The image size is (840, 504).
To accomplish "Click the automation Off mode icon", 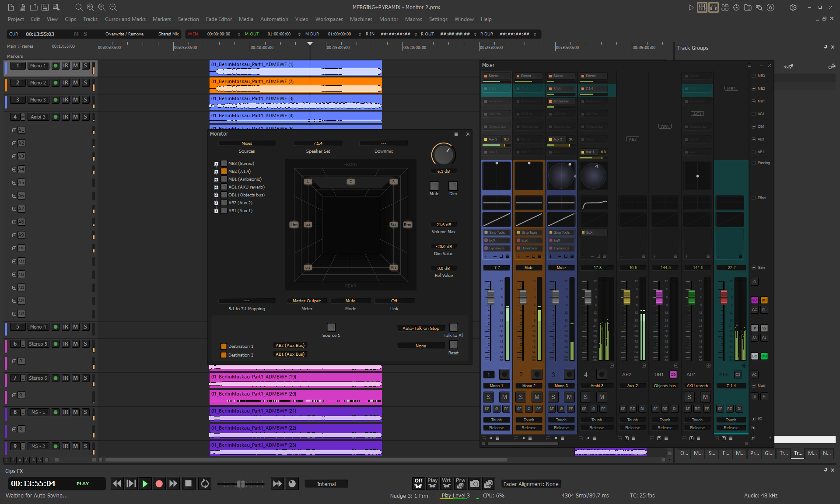I will pos(418,483).
